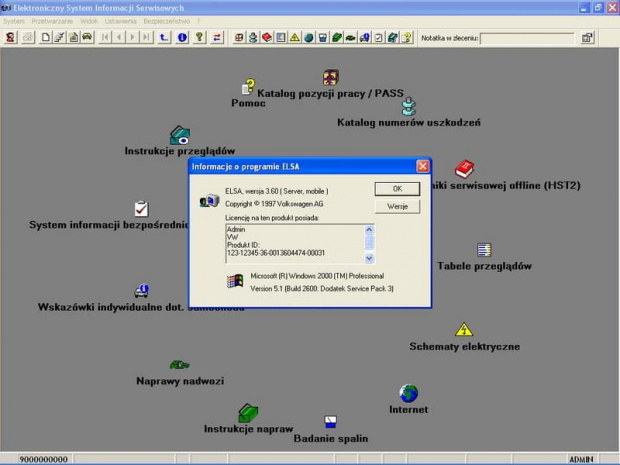Click the Admin line in licence list
This screenshot has width=620, height=465.
236,229
